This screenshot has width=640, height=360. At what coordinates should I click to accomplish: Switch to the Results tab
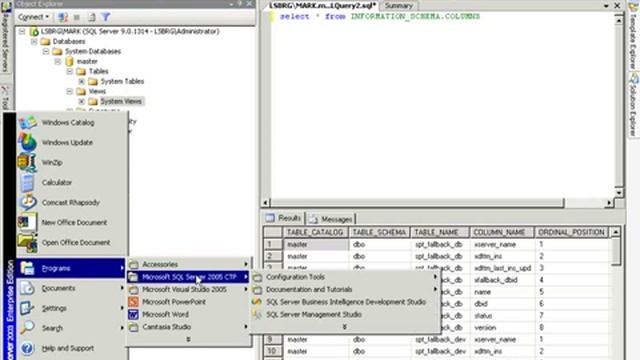pos(284,218)
